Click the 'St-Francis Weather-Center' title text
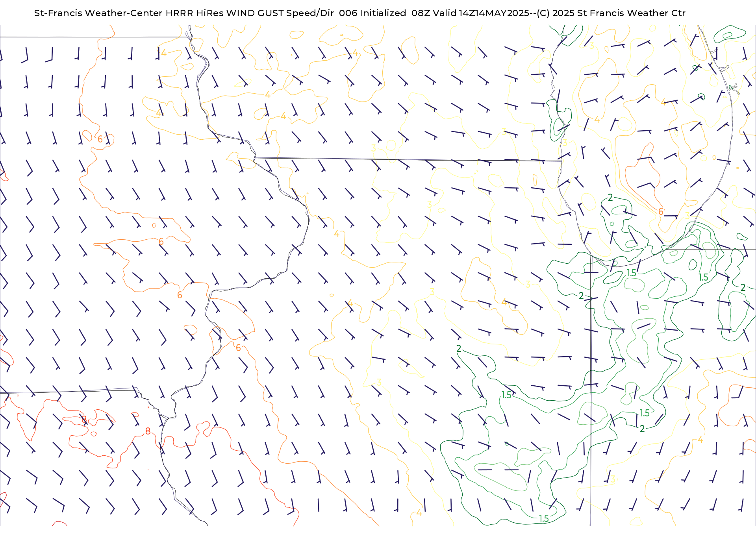 pos(98,13)
